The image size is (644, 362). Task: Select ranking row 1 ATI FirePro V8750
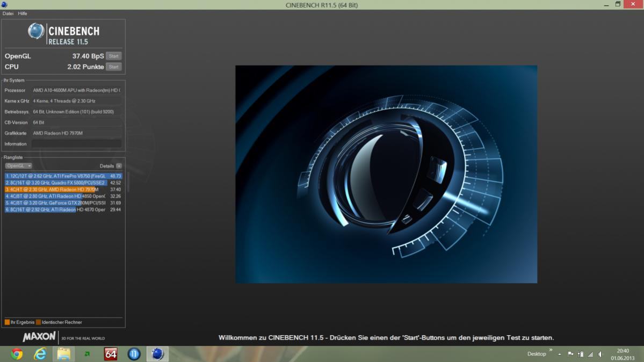point(63,176)
